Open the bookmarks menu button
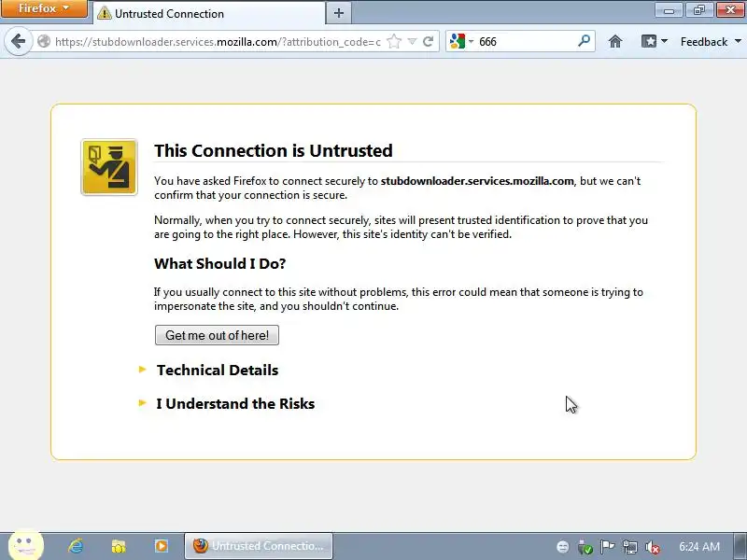The height and width of the screenshot is (560, 747). click(x=655, y=41)
